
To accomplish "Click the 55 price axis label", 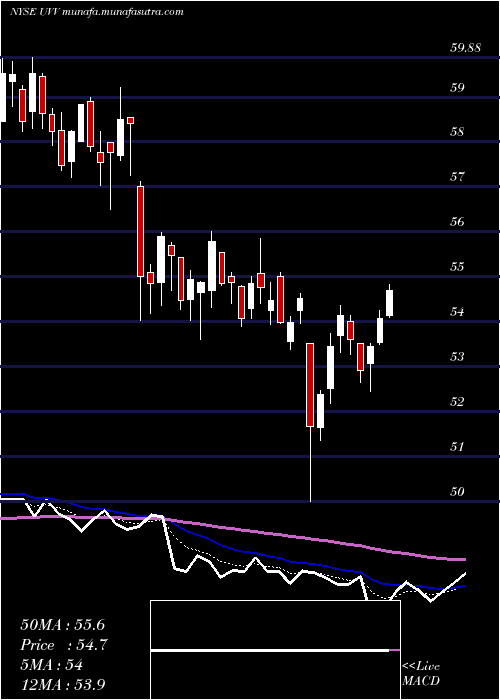I will coord(457,267).
